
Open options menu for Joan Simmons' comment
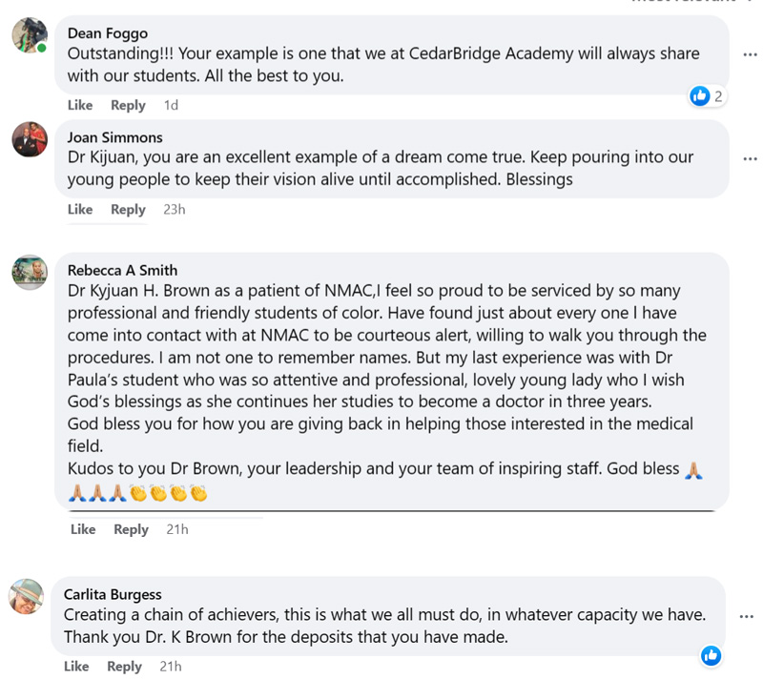750,158
